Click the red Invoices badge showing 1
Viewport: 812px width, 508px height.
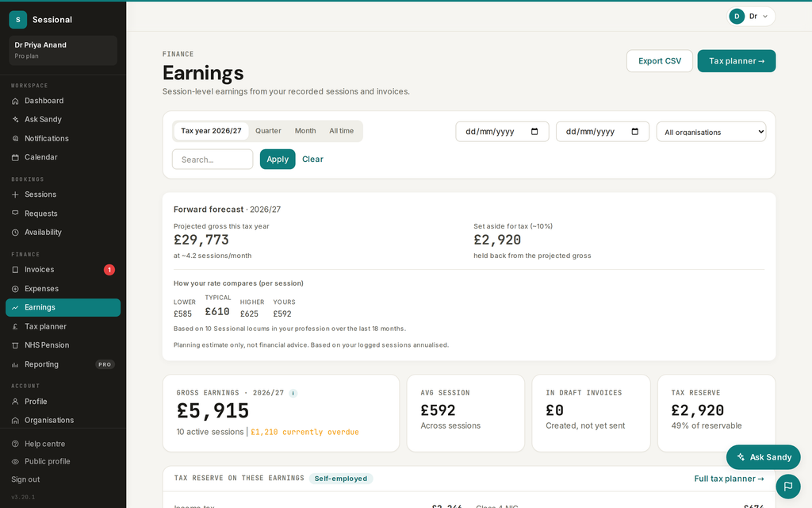coord(109,270)
